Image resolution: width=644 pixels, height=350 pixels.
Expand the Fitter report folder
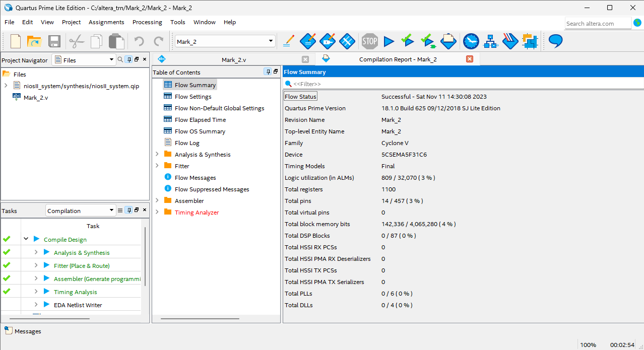pyautogui.click(x=157, y=166)
